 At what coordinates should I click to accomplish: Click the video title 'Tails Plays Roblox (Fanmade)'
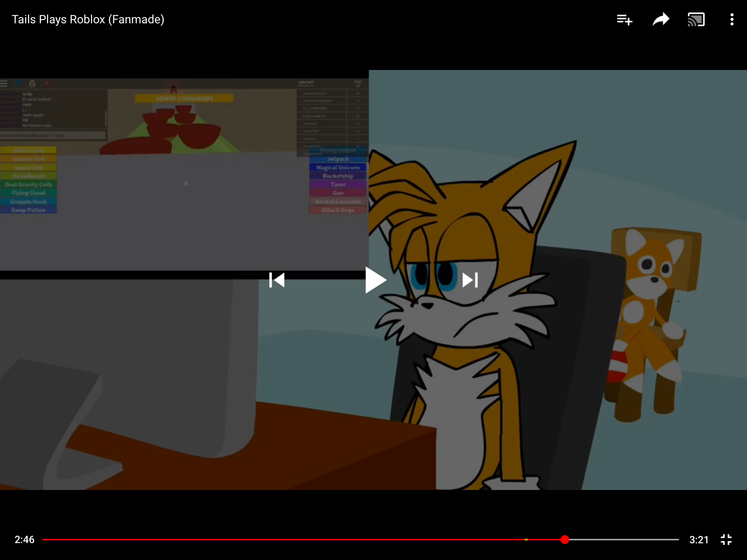[x=88, y=19]
